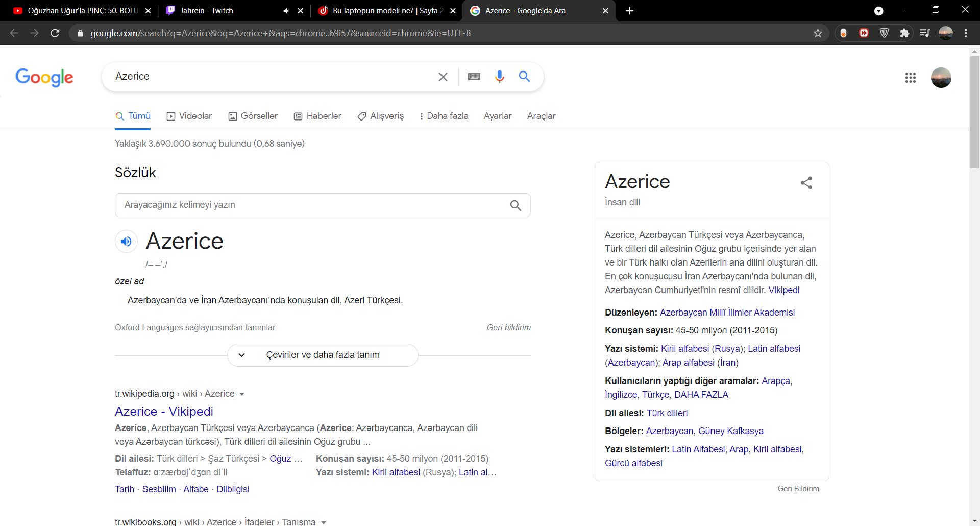The height and width of the screenshot is (526, 980).
Task: Open Araçlar search tools
Action: click(542, 116)
